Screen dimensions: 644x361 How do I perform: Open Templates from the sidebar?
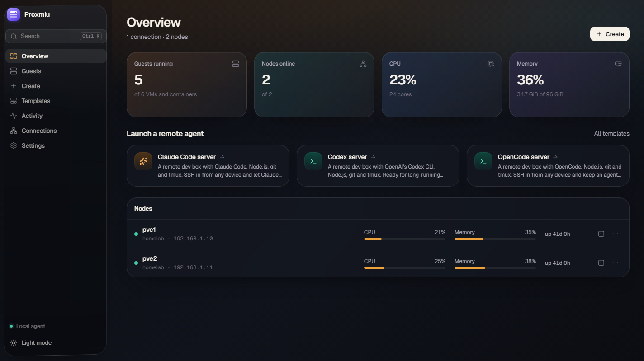coord(56,101)
